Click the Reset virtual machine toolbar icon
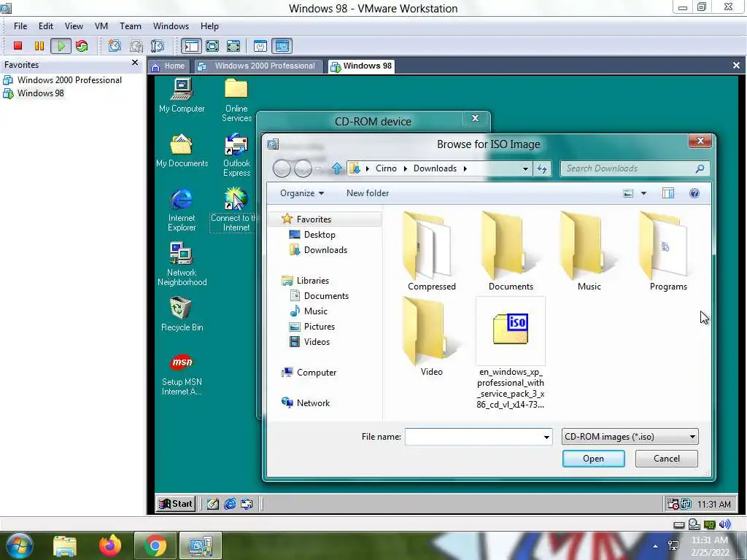This screenshot has width=747, height=560. pyautogui.click(x=82, y=46)
